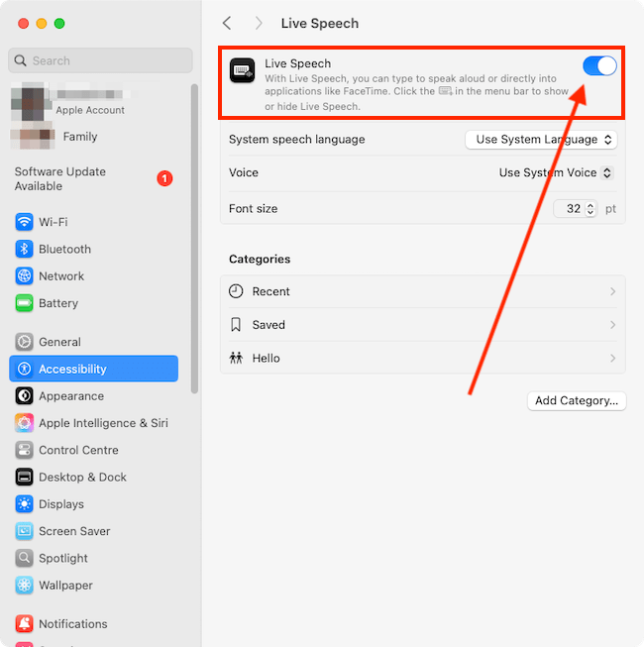Screen dimensions: 644x647
Task: Select the Network globe icon
Action: (x=25, y=276)
